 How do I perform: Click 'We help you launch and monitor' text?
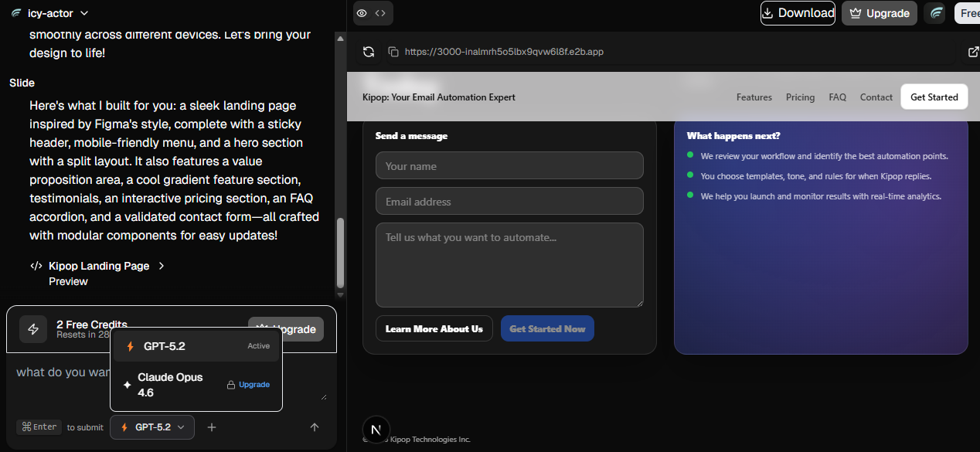(821, 196)
